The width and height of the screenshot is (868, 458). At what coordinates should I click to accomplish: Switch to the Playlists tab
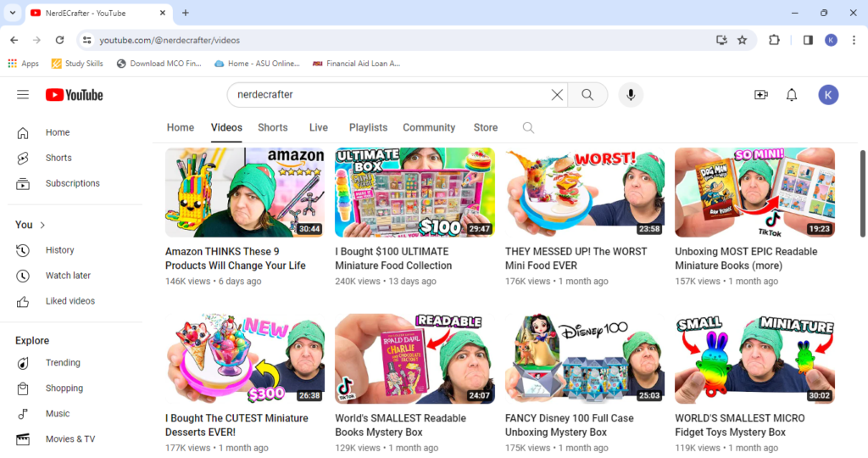tap(368, 128)
